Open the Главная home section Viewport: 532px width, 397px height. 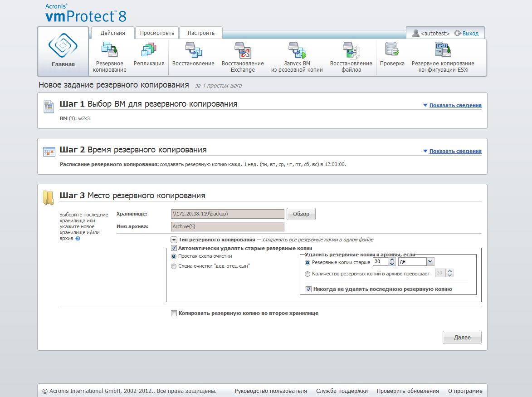point(63,51)
